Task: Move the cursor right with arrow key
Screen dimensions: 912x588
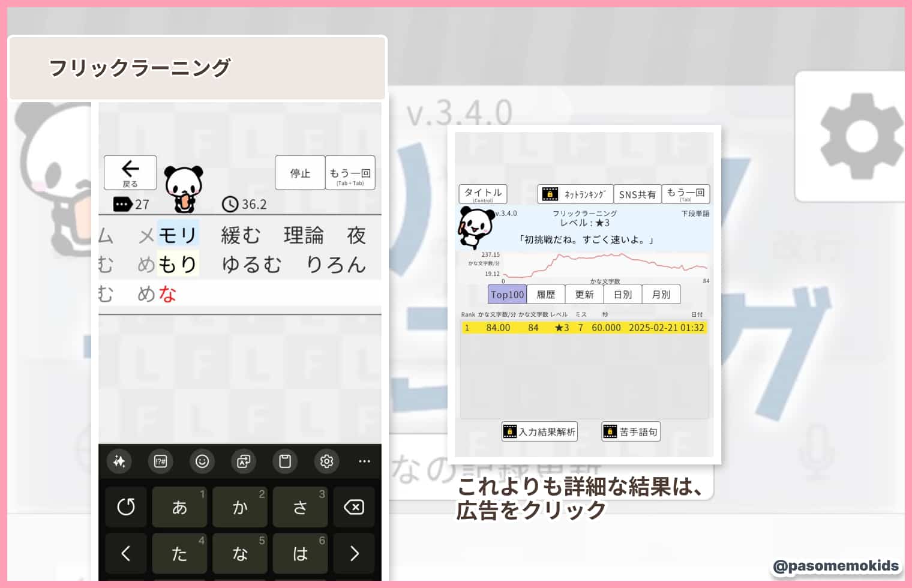Action: click(x=354, y=553)
